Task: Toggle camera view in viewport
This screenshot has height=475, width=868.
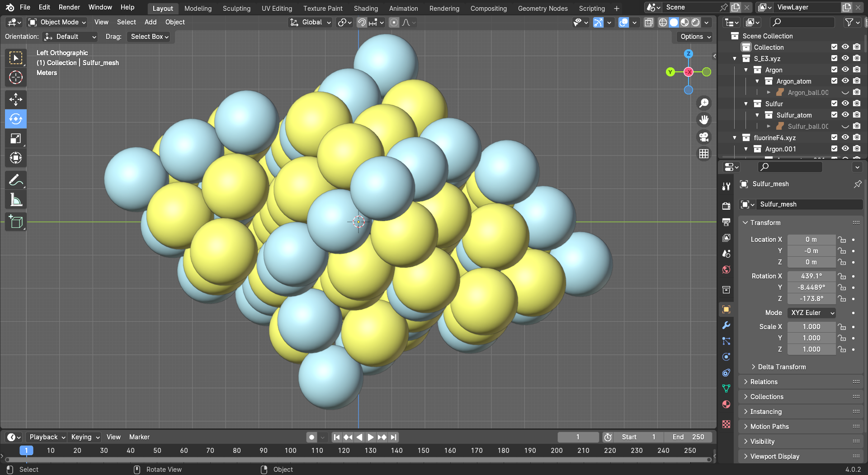Action: tap(704, 137)
